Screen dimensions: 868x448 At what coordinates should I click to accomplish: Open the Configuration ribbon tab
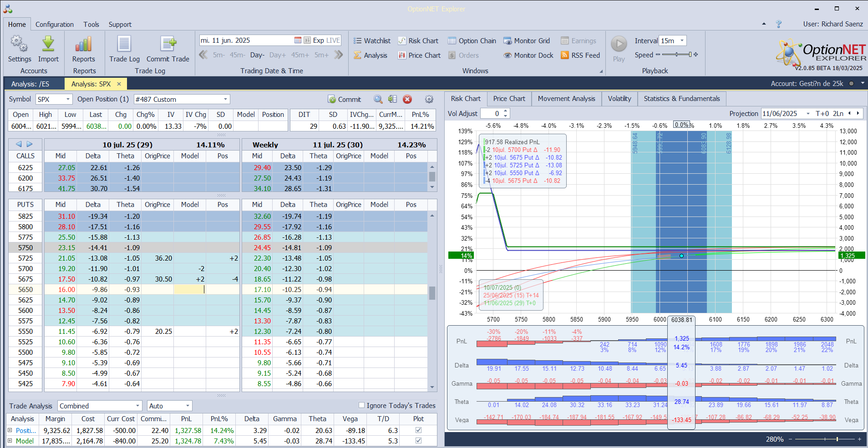pyautogui.click(x=55, y=25)
